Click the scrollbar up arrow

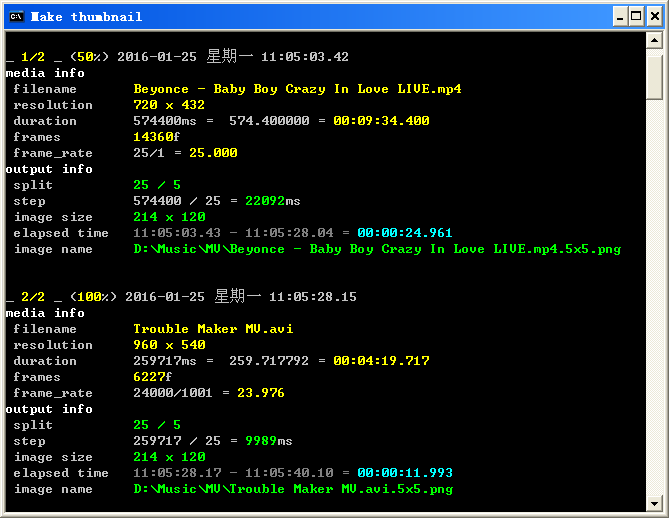click(x=654, y=41)
